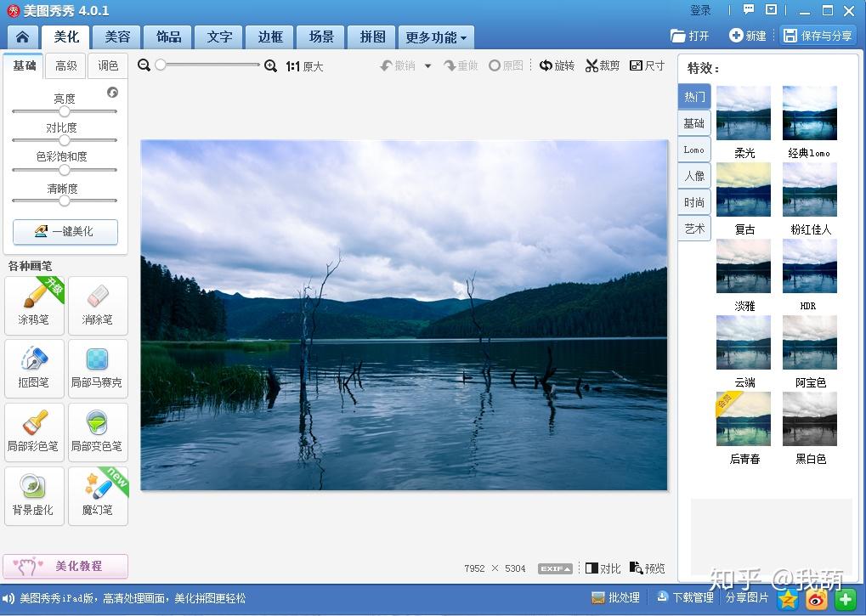This screenshot has height=616, width=866.
Task: Select the 涂鸦笔 doodle brush tool
Action: (x=34, y=306)
